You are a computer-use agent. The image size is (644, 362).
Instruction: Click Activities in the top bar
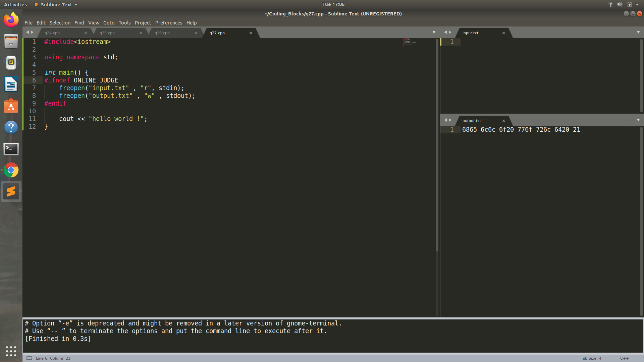coord(15,4)
